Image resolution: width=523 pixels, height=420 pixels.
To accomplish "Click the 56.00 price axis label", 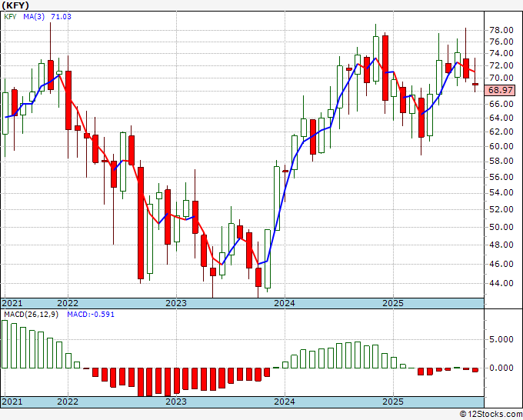I will [x=501, y=176].
